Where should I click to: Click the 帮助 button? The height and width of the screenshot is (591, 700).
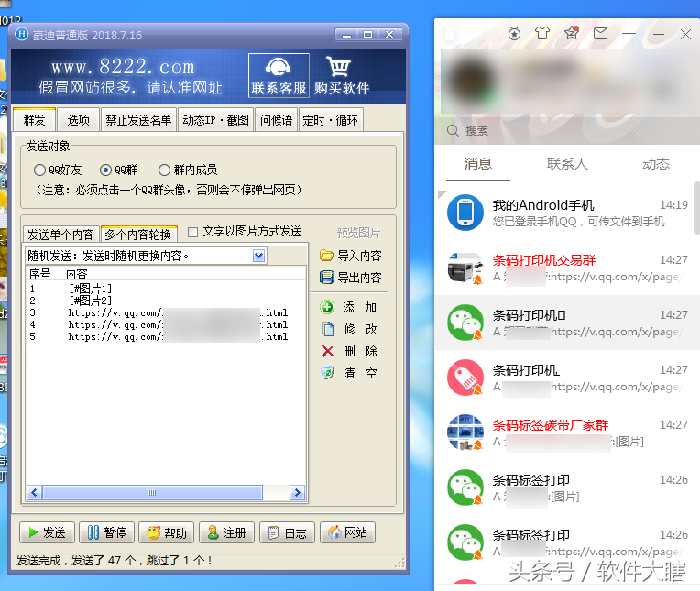point(167,532)
